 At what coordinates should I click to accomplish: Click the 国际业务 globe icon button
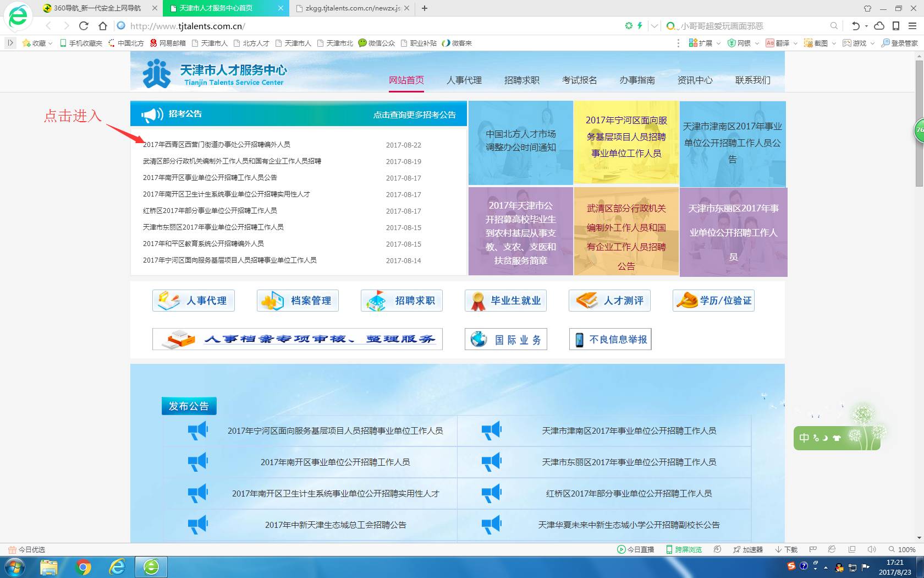click(x=506, y=339)
